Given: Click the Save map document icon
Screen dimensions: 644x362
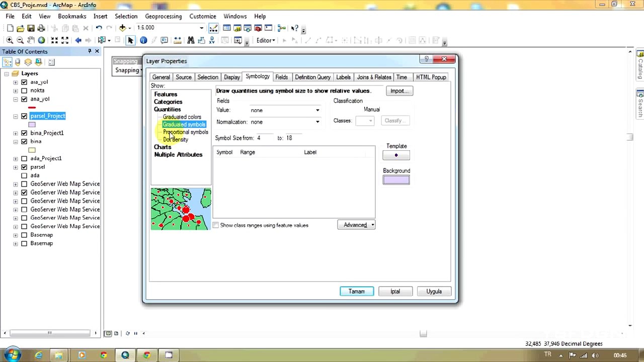Looking at the screenshot, I should click(x=31, y=28).
